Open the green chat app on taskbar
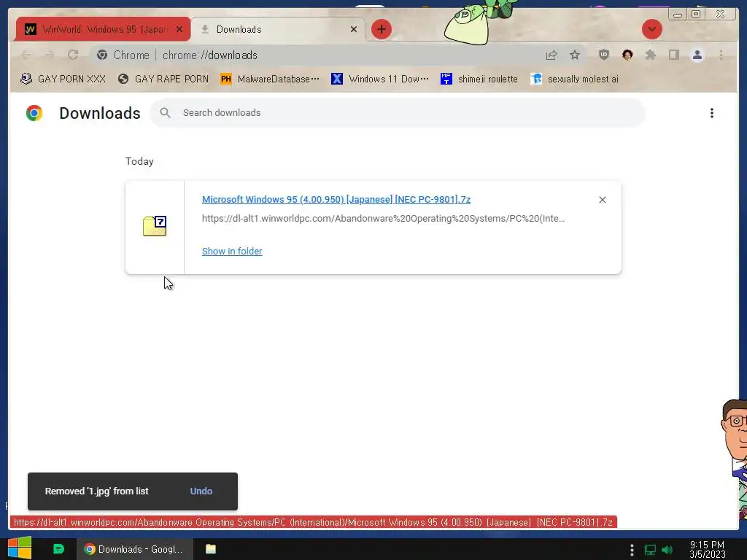The width and height of the screenshot is (747, 560). [x=58, y=549]
